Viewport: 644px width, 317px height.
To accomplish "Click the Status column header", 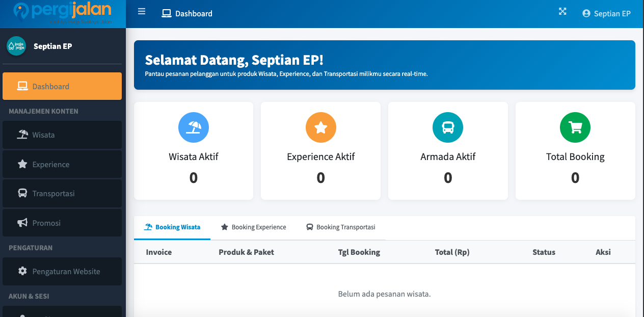I will 544,252.
